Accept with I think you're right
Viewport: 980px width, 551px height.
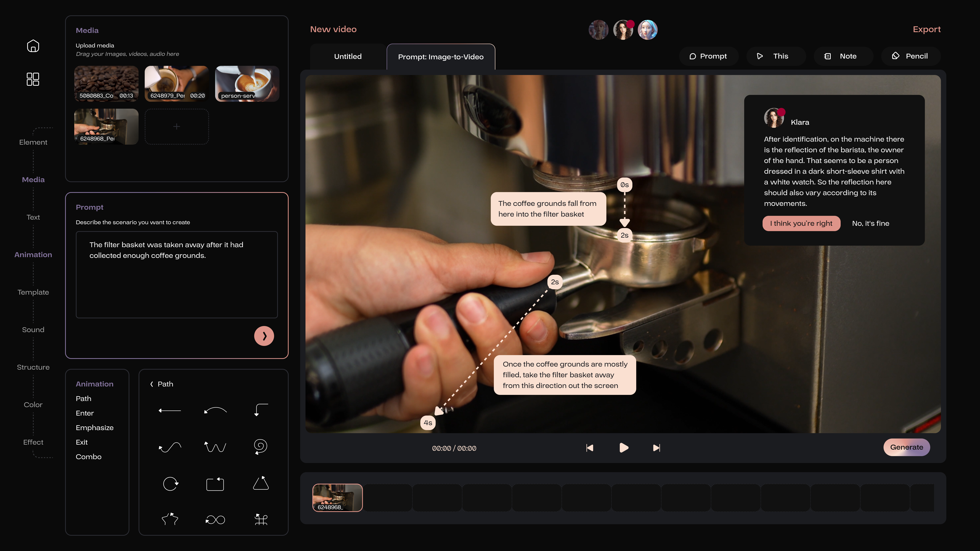pyautogui.click(x=801, y=223)
